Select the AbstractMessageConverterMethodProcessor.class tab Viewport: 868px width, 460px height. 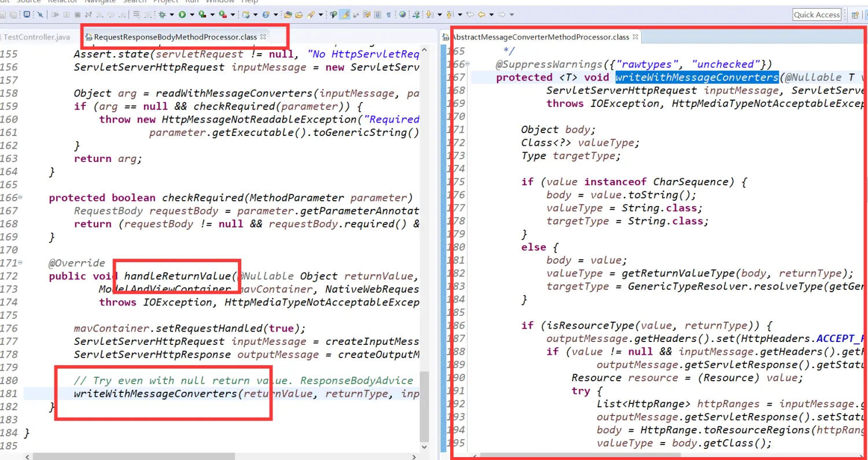point(540,37)
